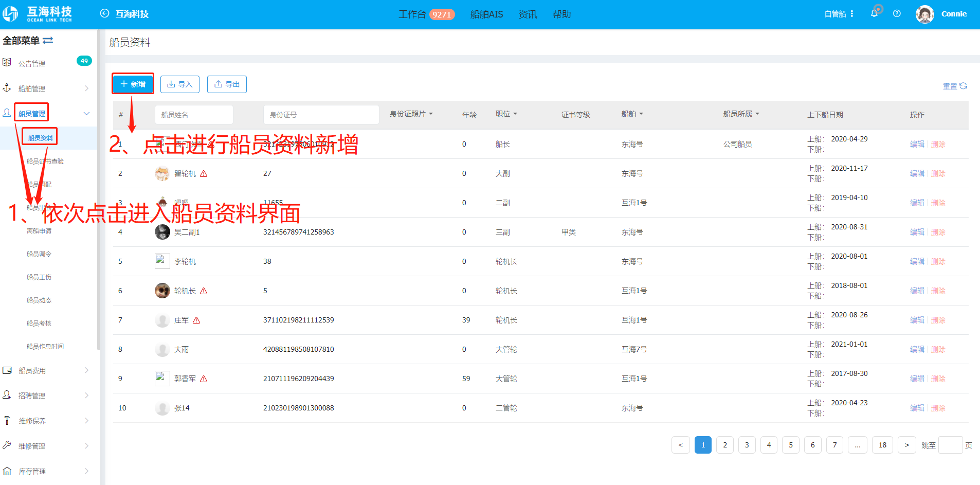Viewport: 980px width, 485px height.
Task: Click the 维修管理 wrench icon
Action: [x=7, y=445]
